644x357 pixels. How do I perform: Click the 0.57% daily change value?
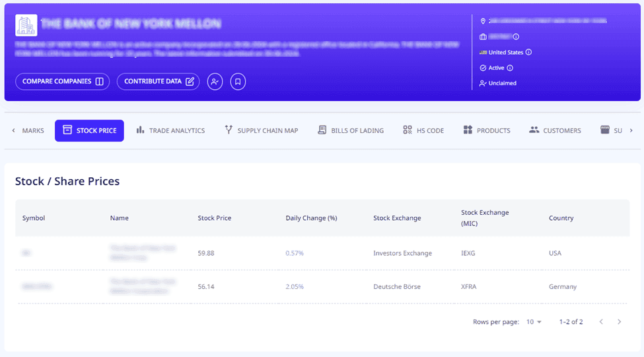coord(295,253)
